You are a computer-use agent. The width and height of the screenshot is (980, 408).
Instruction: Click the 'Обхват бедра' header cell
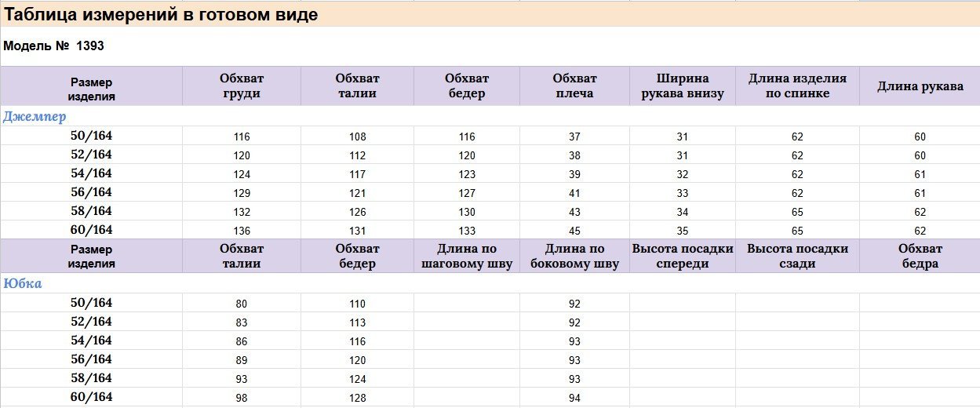click(920, 256)
